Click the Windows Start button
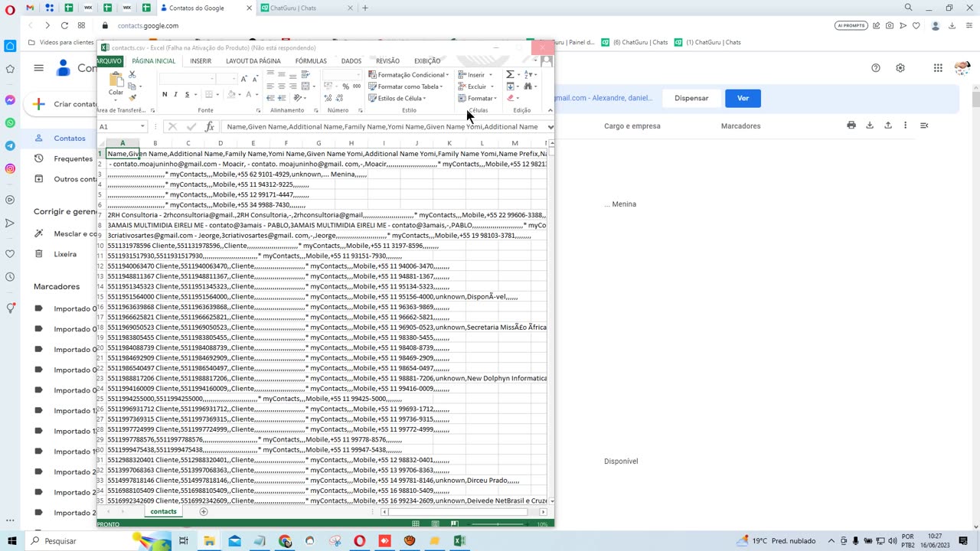 tap(12, 541)
